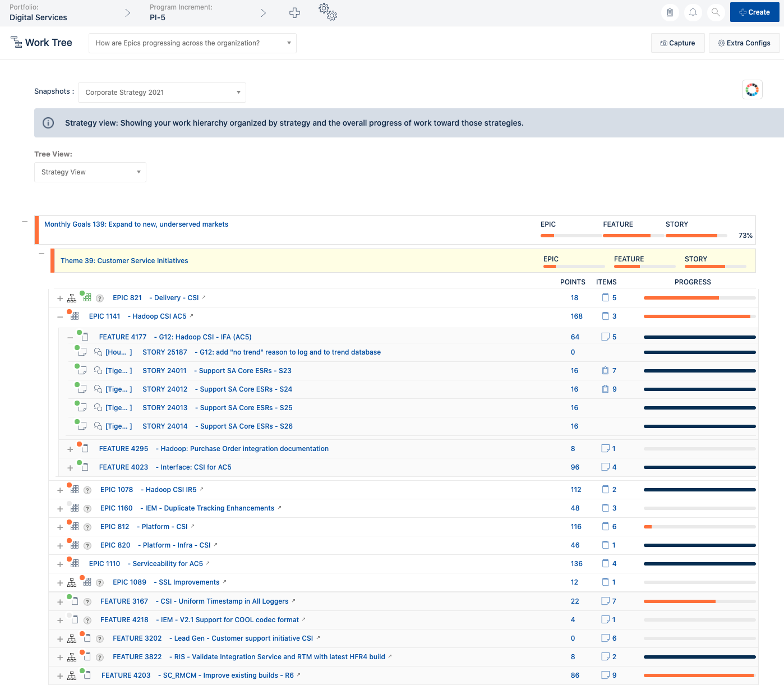Expand FEATURE 4295 Hadoop Purchase Order
The image size is (784, 685).
70,449
